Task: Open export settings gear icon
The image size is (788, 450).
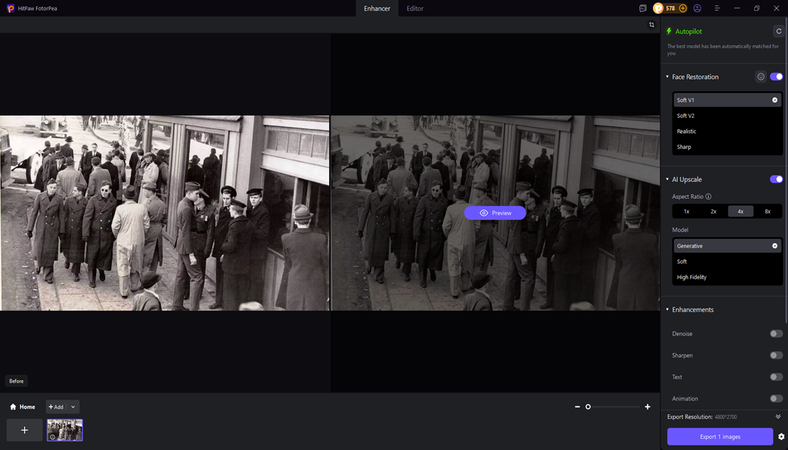Action: (x=781, y=436)
